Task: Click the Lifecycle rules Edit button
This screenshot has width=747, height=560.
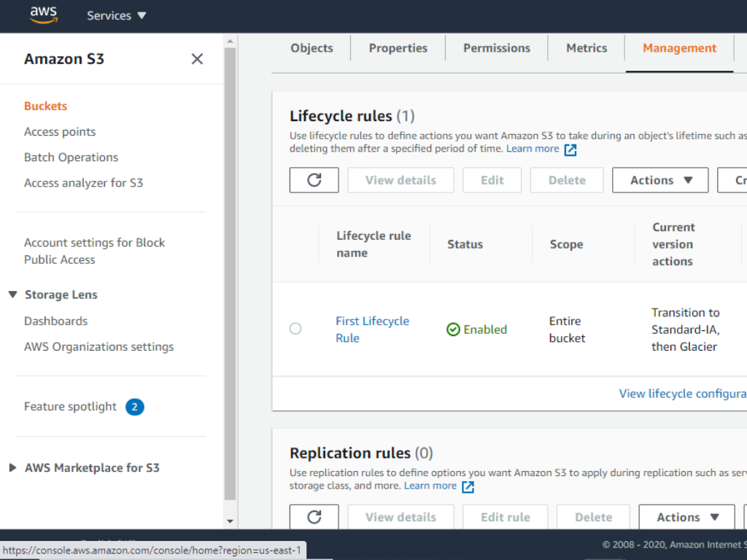Action: (x=492, y=180)
